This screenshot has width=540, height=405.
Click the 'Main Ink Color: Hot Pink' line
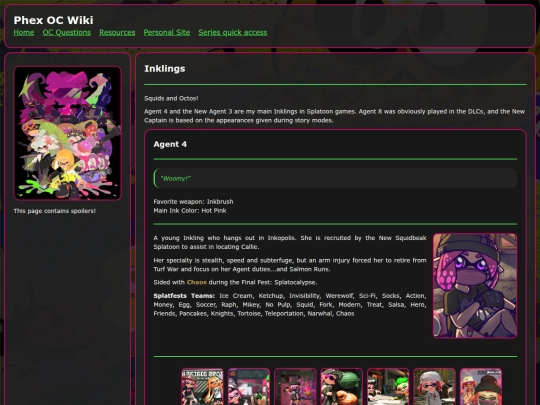pyautogui.click(x=190, y=210)
